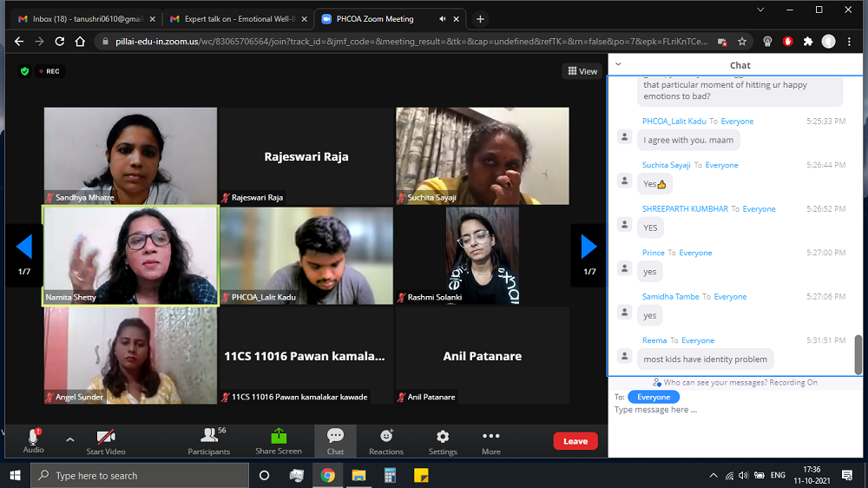This screenshot has width=868, height=488.
Task: Click the chat panel scrollbar
Action: [x=858, y=353]
